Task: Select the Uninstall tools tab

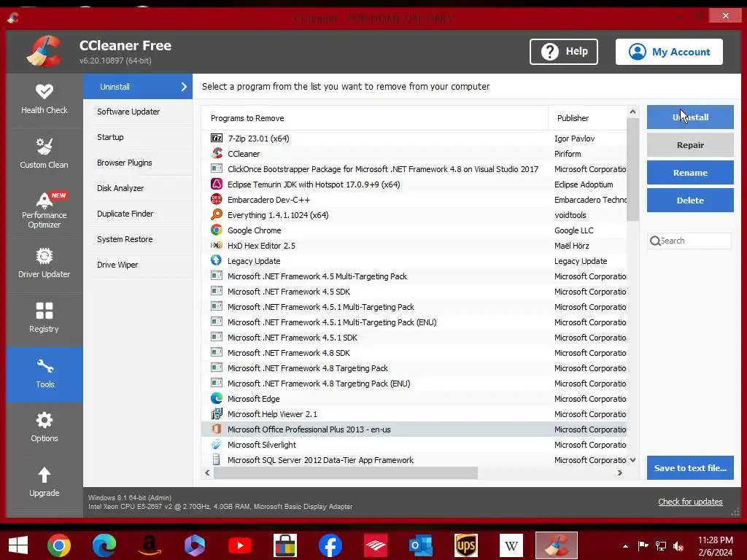Action: [138, 87]
